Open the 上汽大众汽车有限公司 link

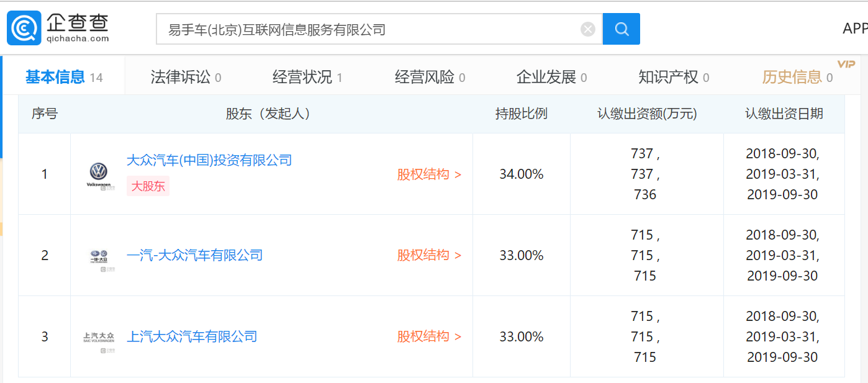click(192, 336)
